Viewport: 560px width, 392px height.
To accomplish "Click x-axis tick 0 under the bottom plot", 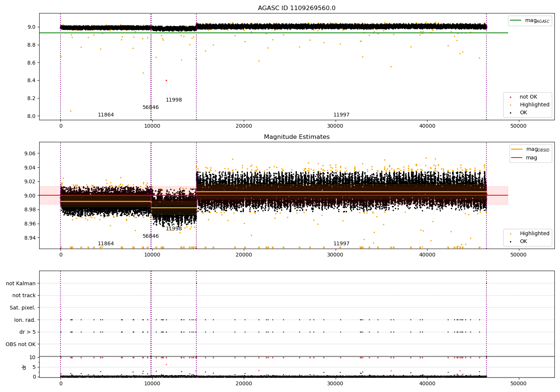I will coord(60,384).
